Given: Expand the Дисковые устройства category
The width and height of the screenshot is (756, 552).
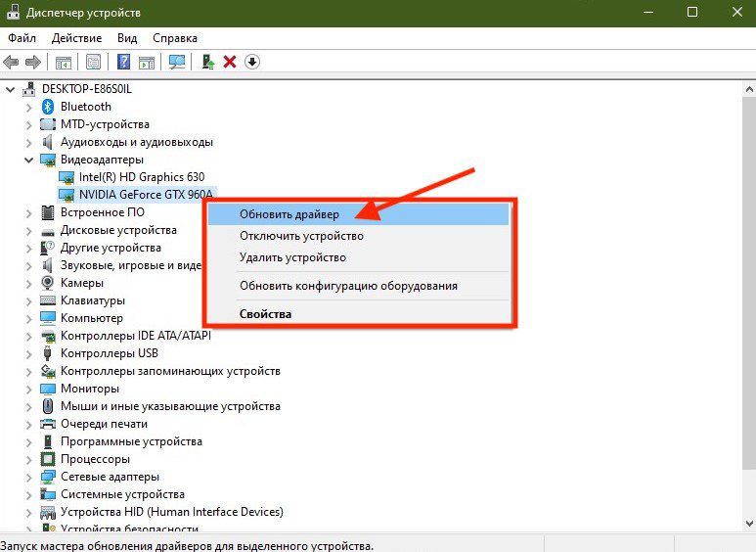Looking at the screenshot, I should (x=29, y=231).
